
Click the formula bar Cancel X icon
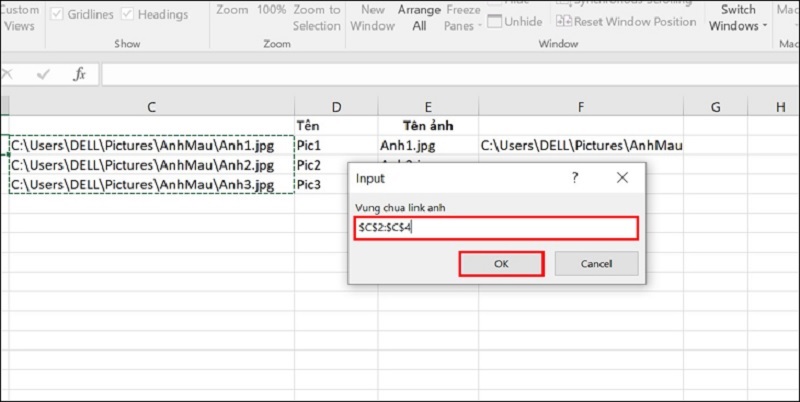point(8,75)
